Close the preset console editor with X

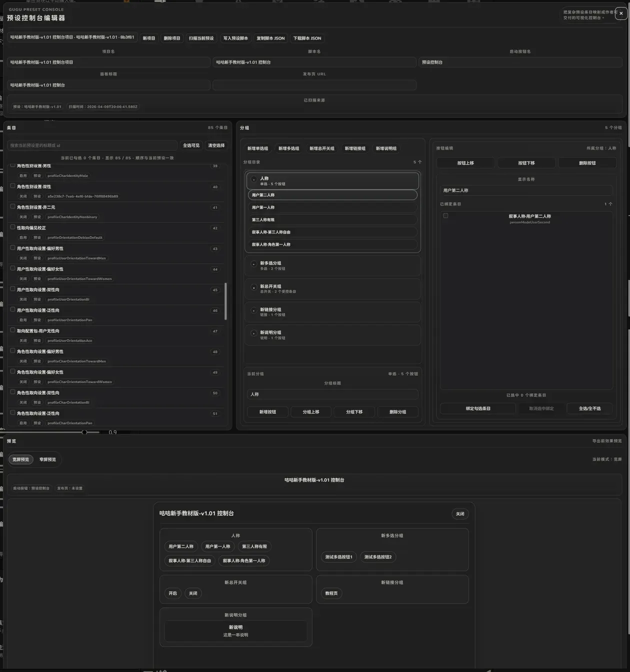click(621, 14)
